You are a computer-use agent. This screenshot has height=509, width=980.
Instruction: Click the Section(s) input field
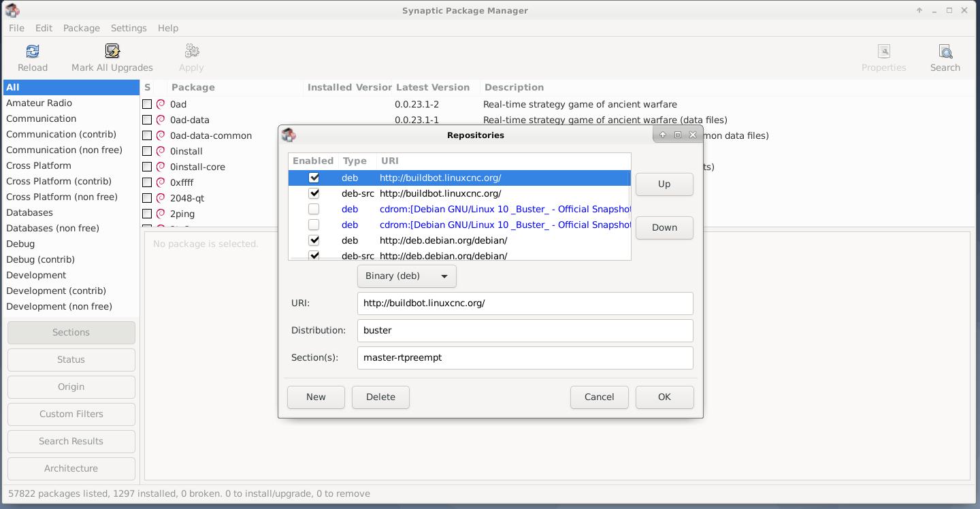pyautogui.click(x=525, y=357)
